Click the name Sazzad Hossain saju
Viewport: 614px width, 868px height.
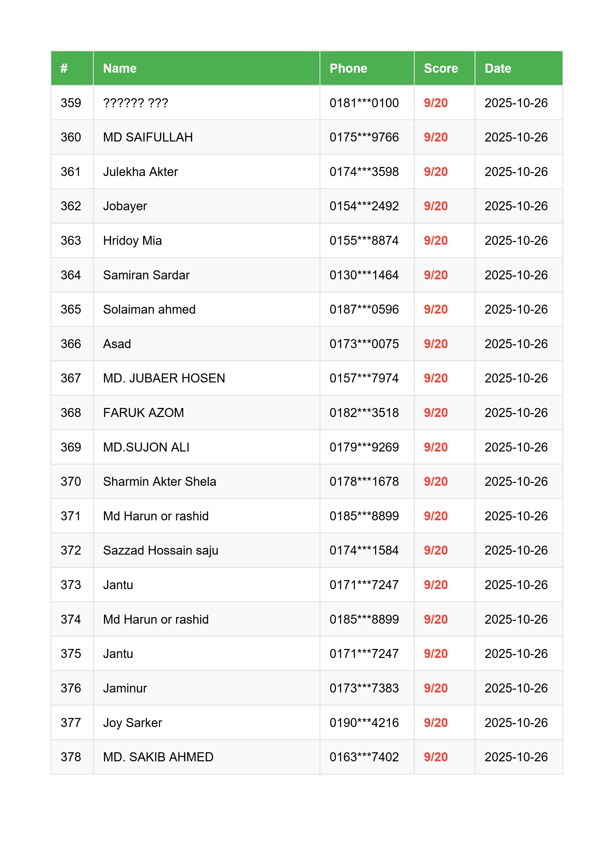[161, 550]
